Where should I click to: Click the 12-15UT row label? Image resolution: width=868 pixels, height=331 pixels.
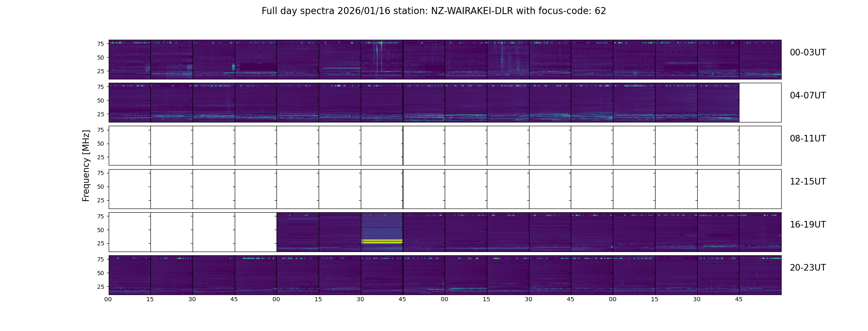pyautogui.click(x=808, y=182)
